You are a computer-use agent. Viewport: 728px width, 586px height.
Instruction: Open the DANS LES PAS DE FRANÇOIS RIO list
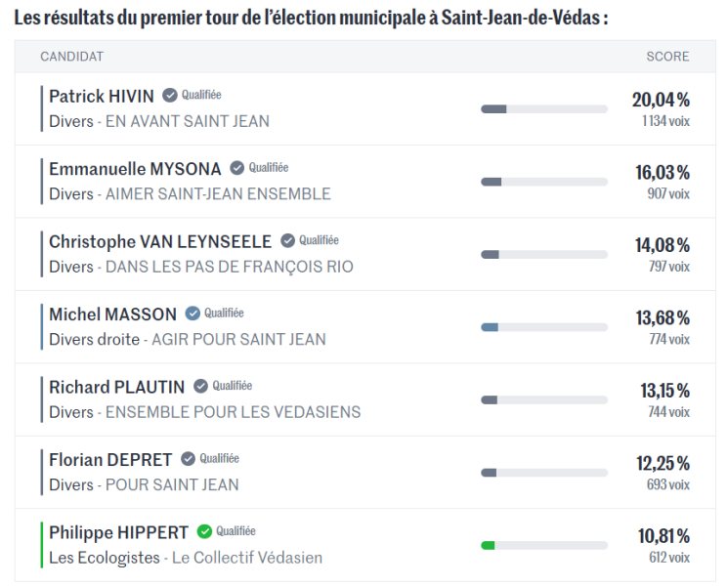click(230, 267)
